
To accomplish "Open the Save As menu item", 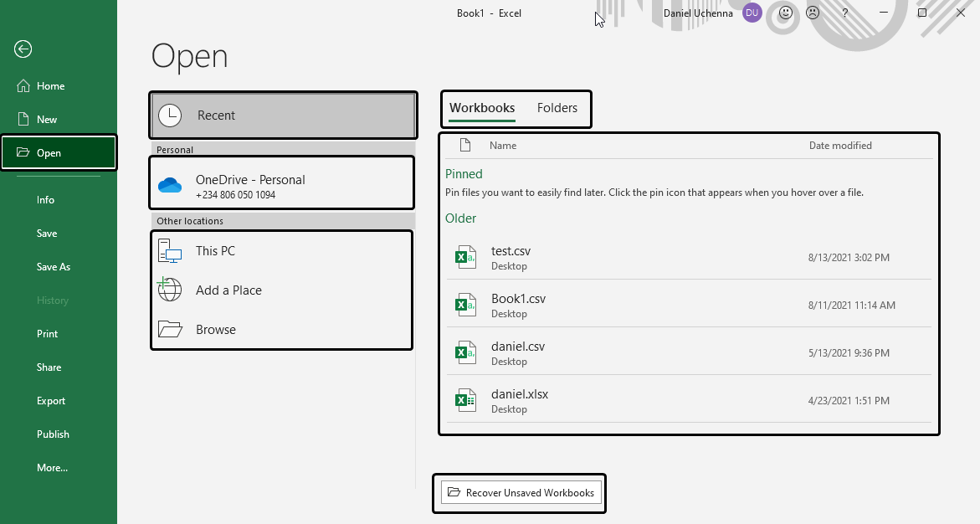I will coord(54,267).
